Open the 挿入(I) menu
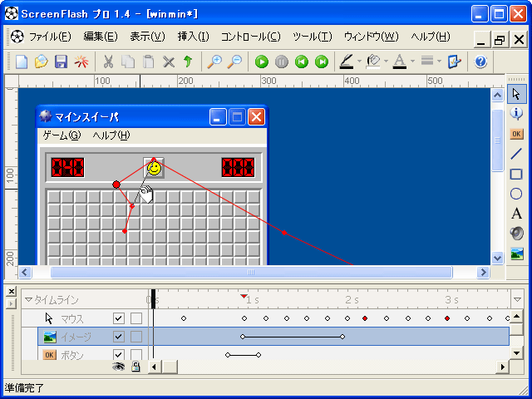This screenshot has height=399, width=532. pos(193,37)
